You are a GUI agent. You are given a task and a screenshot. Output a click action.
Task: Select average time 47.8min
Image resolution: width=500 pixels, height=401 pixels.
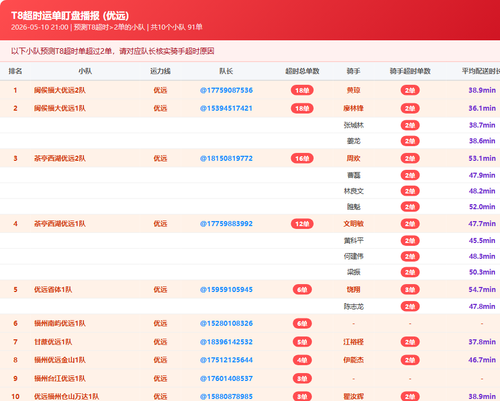coord(482,306)
